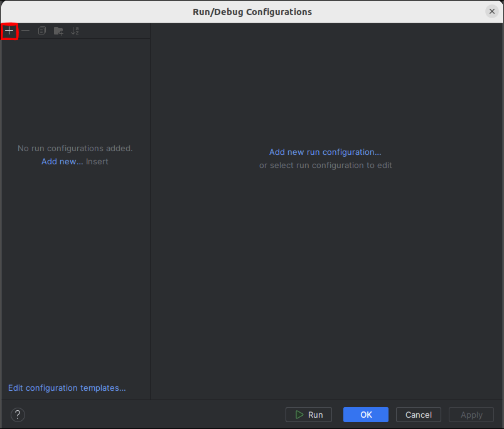
Task: Click the divider between the left and right panels
Action: pos(151,251)
